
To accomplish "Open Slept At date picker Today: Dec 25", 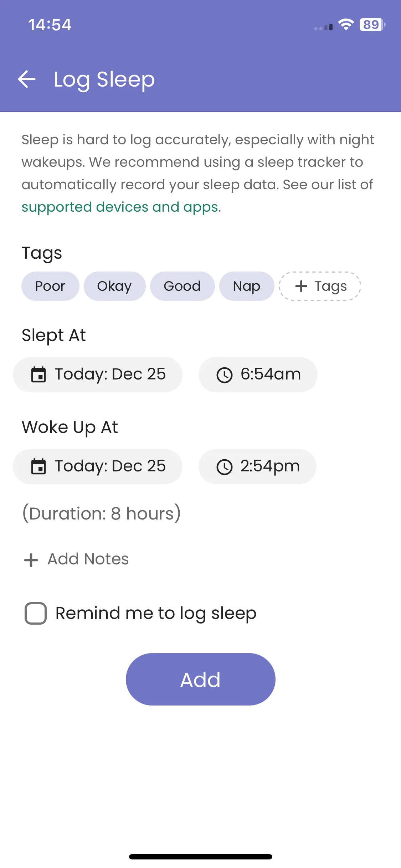I will tap(110, 374).
